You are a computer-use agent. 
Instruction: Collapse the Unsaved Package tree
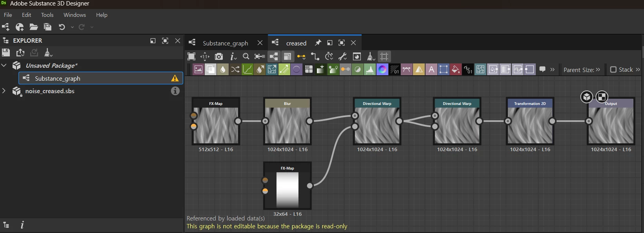[4, 65]
